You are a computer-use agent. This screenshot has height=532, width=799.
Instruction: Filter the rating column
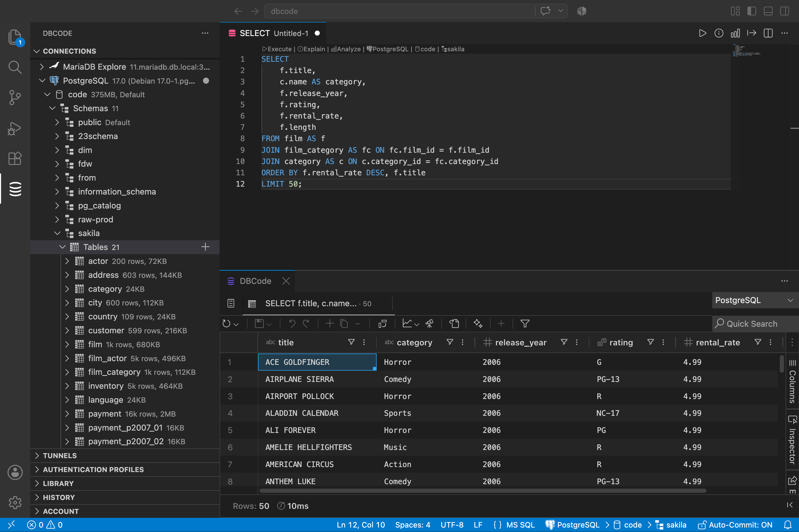tap(650, 342)
